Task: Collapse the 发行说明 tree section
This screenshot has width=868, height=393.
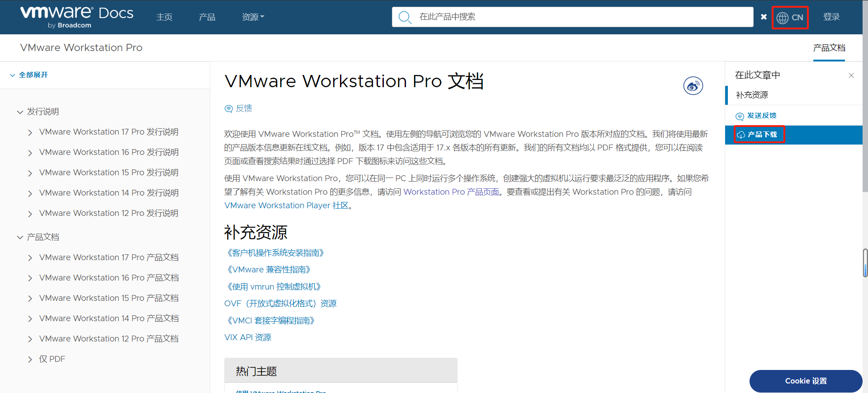Action: click(x=20, y=112)
